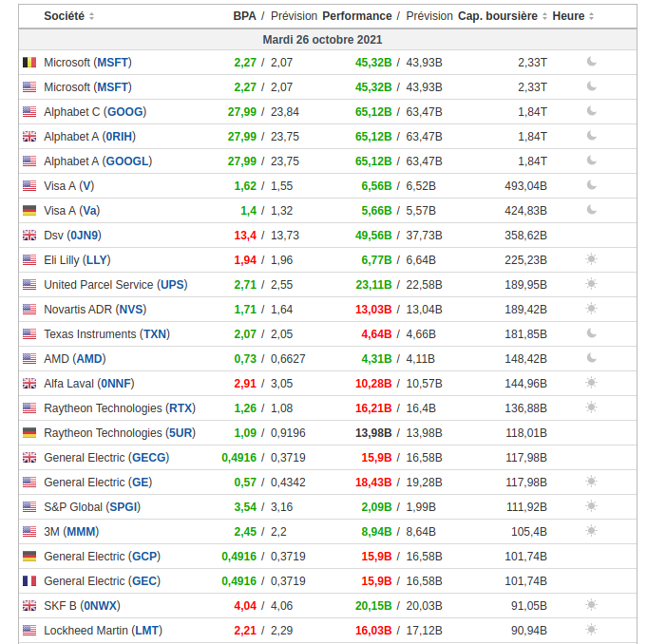The image size is (647, 644).
Task: Click the Mardi 26 octobre 2021 date row
Action: point(323,40)
